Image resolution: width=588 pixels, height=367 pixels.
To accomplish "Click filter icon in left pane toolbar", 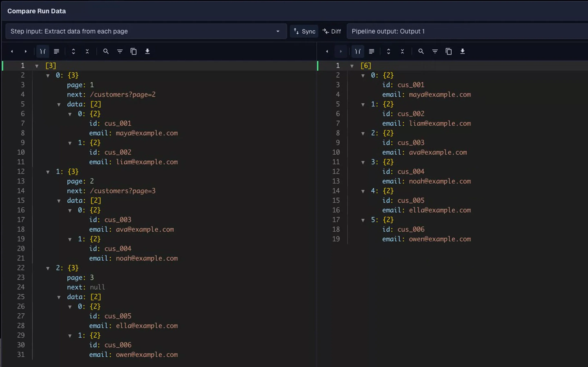I will pyautogui.click(x=120, y=51).
